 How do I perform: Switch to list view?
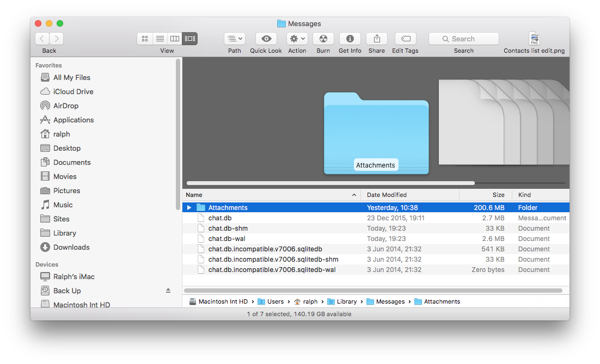[x=160, y=39]
